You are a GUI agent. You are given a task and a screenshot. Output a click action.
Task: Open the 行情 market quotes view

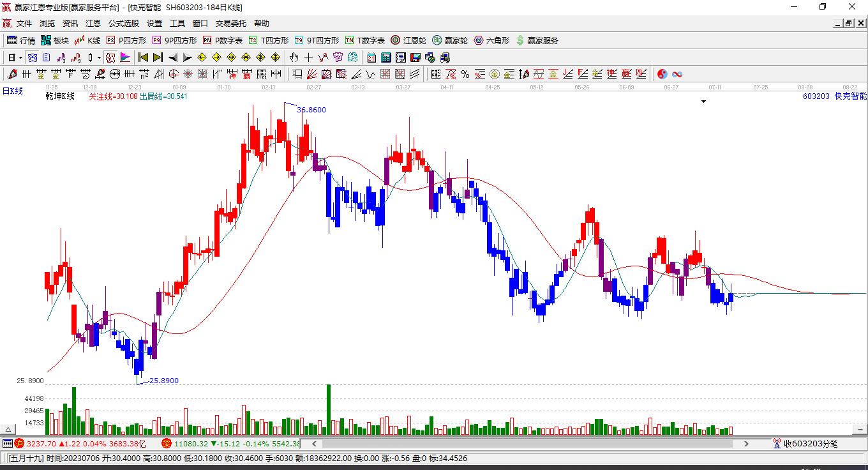pos(21,40)
